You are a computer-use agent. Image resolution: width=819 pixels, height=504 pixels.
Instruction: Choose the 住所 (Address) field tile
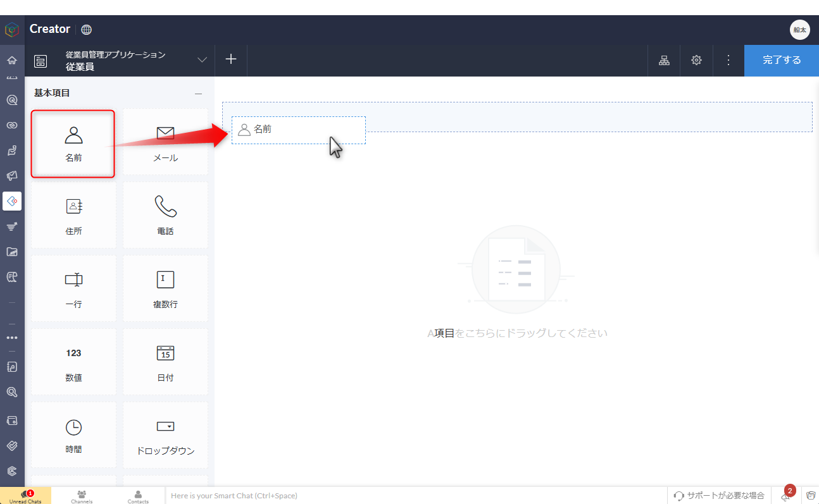point(73,216)
